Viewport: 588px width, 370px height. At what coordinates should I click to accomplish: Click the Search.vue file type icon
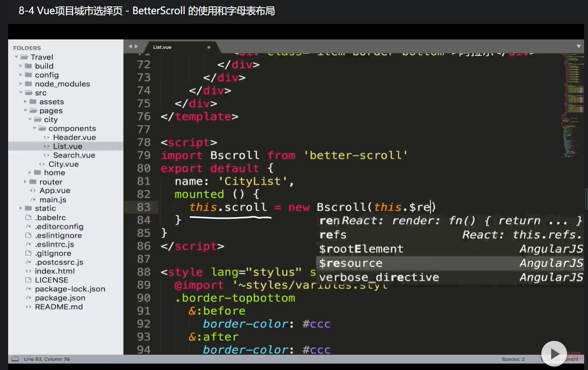pyautogui.click(x=46, y=155)
